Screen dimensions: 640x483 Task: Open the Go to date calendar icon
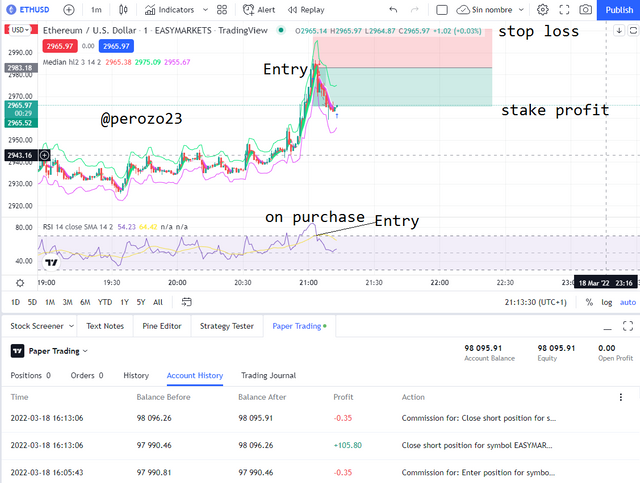tap(187, 302)
